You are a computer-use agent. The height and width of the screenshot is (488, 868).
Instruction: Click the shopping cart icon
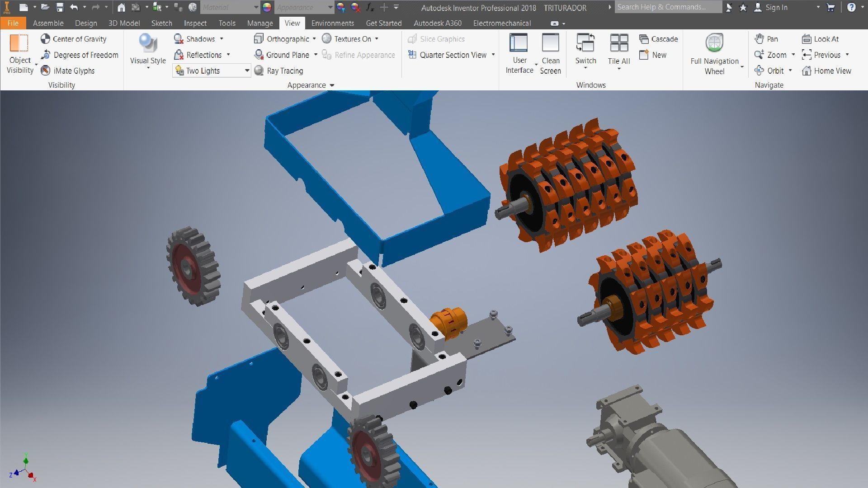click(830, 7)
